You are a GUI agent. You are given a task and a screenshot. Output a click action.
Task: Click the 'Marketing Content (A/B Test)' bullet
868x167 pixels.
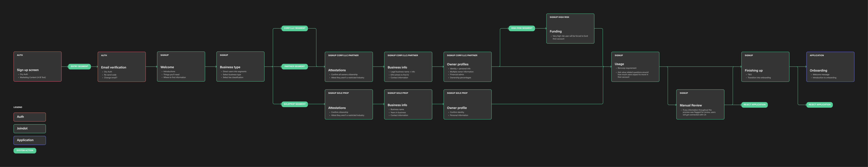tap(33, 77)
